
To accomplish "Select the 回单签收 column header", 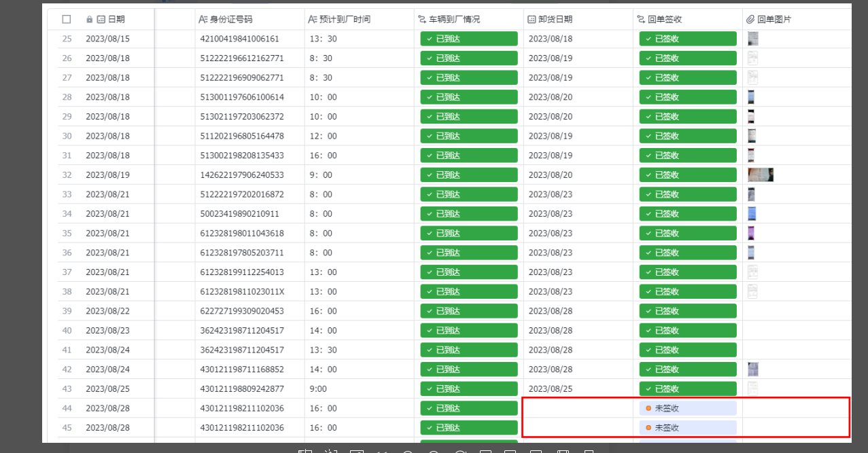I will (667, 20).
